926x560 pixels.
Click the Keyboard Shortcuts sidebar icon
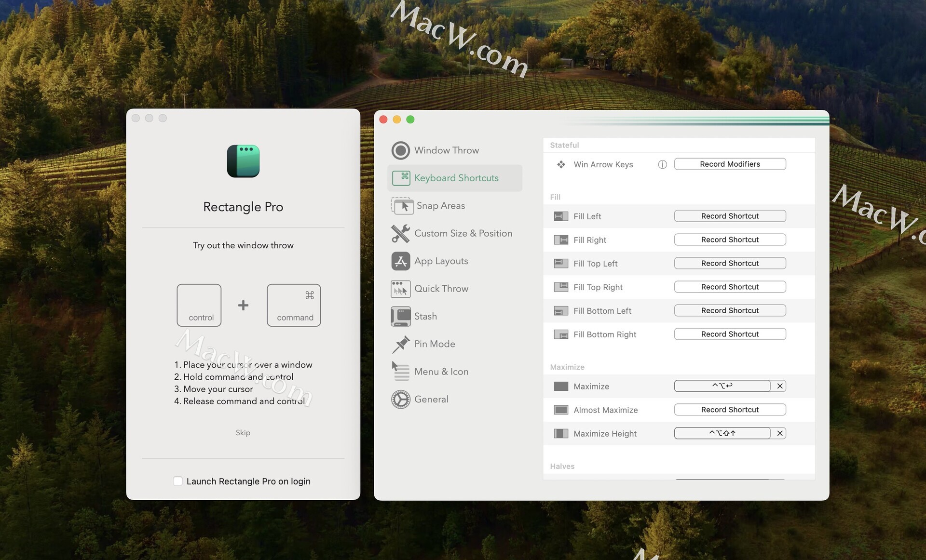click(x=401, y=178)
